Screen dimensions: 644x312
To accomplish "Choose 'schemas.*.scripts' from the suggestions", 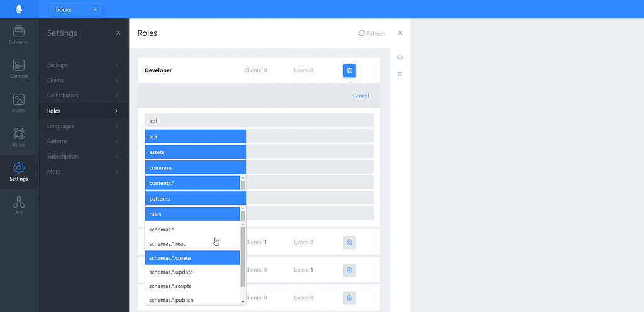I will click(192, 286).
